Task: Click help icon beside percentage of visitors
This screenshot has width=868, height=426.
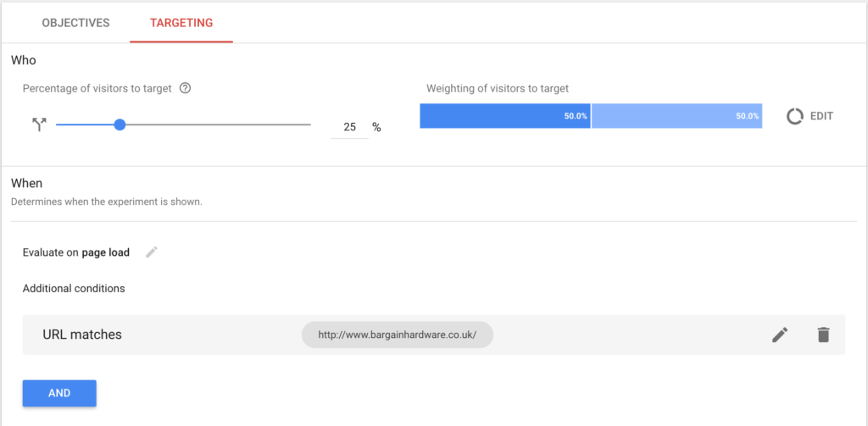Action: click(x=186, y=88)
